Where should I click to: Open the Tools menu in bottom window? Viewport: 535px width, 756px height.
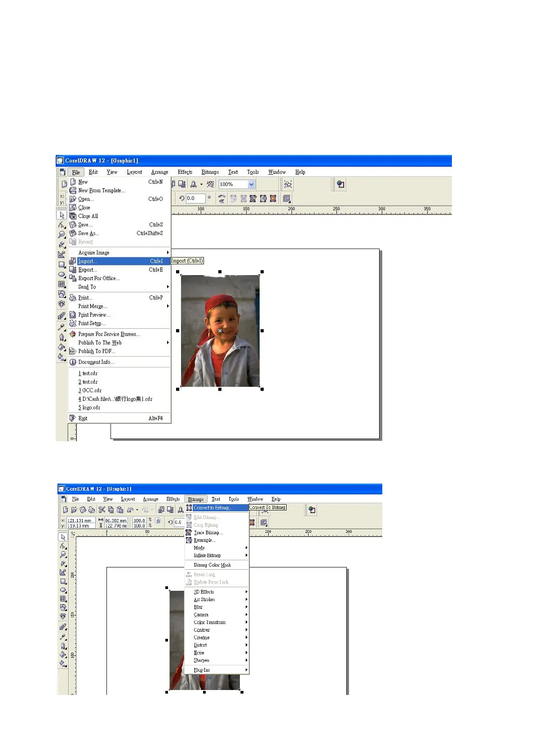coord(234,499)
